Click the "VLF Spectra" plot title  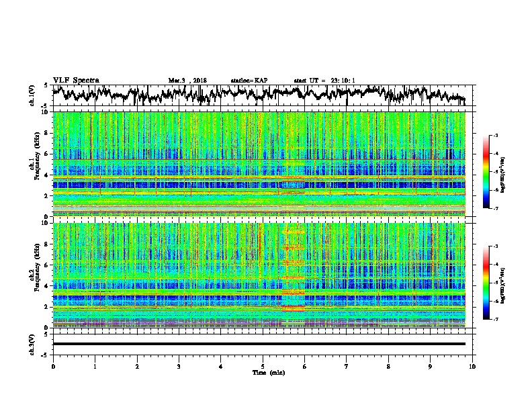click(76, 81)
